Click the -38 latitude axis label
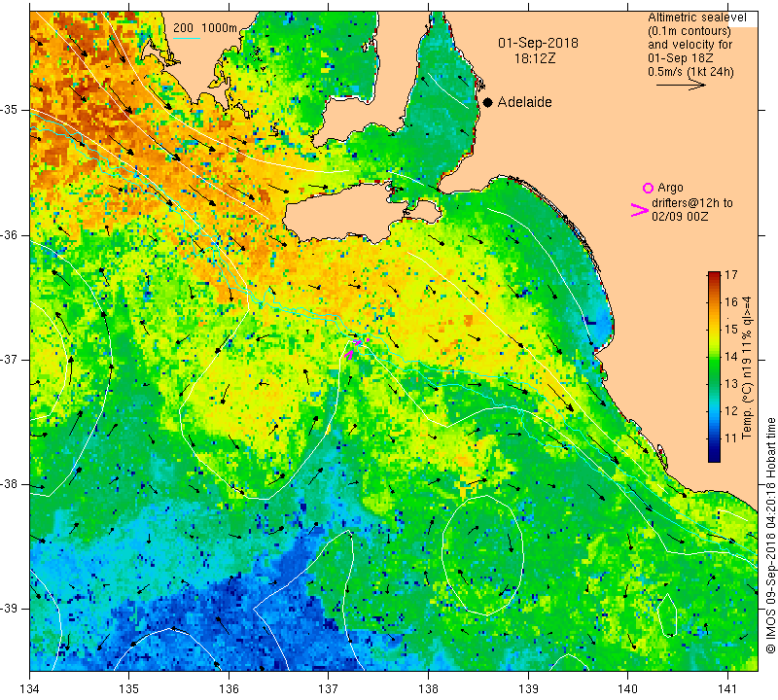 [x=10, y=484]
